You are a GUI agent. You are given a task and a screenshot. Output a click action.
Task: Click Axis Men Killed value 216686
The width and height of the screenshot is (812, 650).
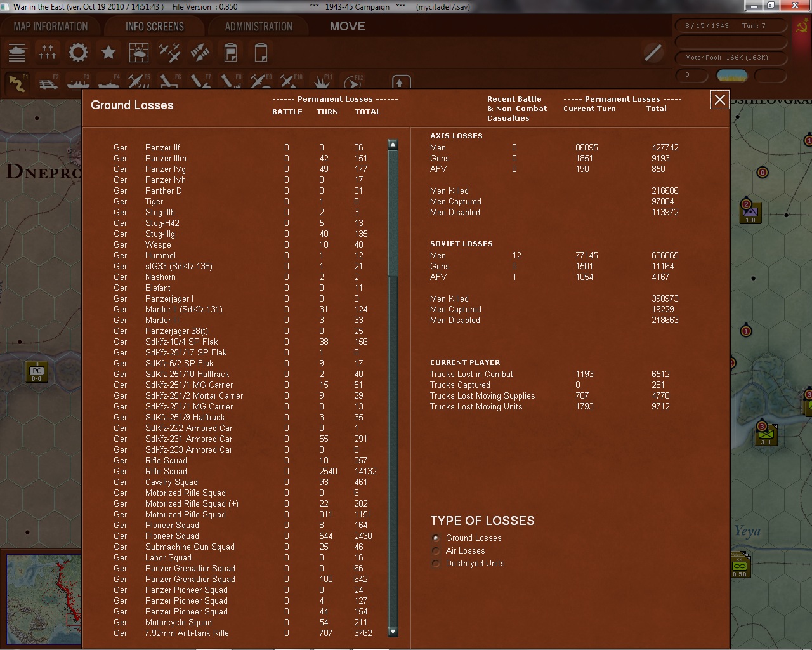pos(665,191)
